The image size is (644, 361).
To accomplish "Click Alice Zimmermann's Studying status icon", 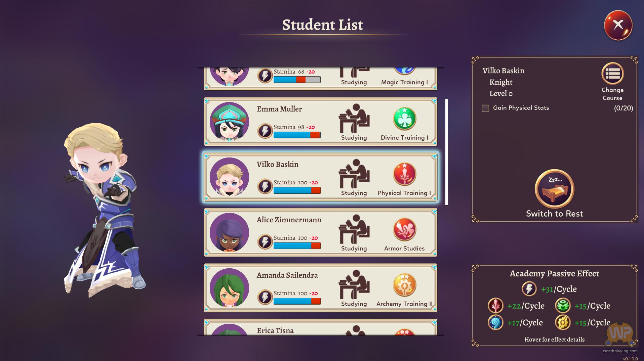I will pos(354,229).
